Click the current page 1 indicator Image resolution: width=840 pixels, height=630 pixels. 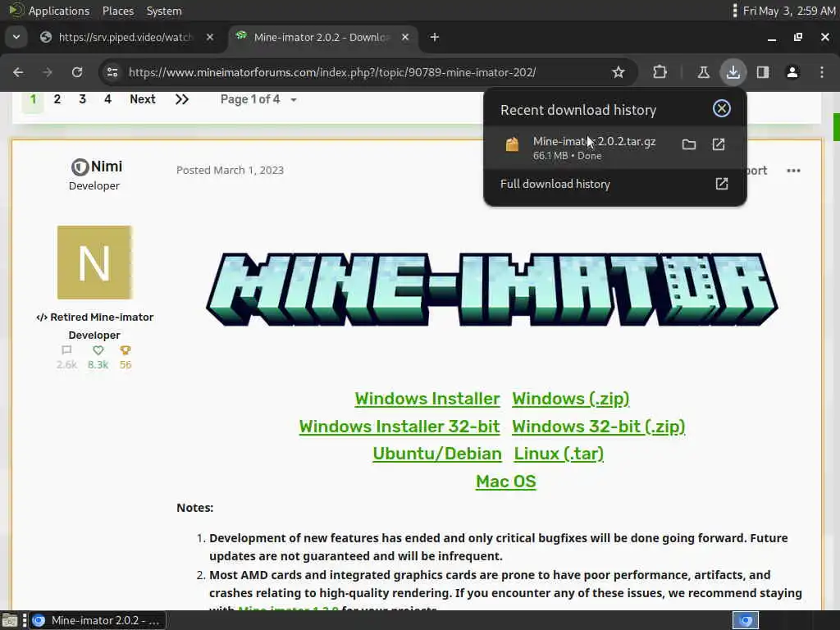coord(33,99)
